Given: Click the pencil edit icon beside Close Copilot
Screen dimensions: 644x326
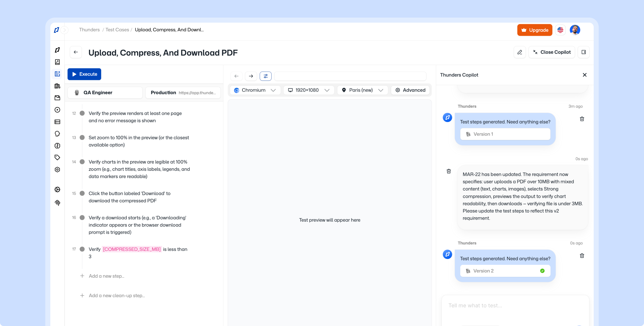Looking at the screenshot, I should pos(520,52).
